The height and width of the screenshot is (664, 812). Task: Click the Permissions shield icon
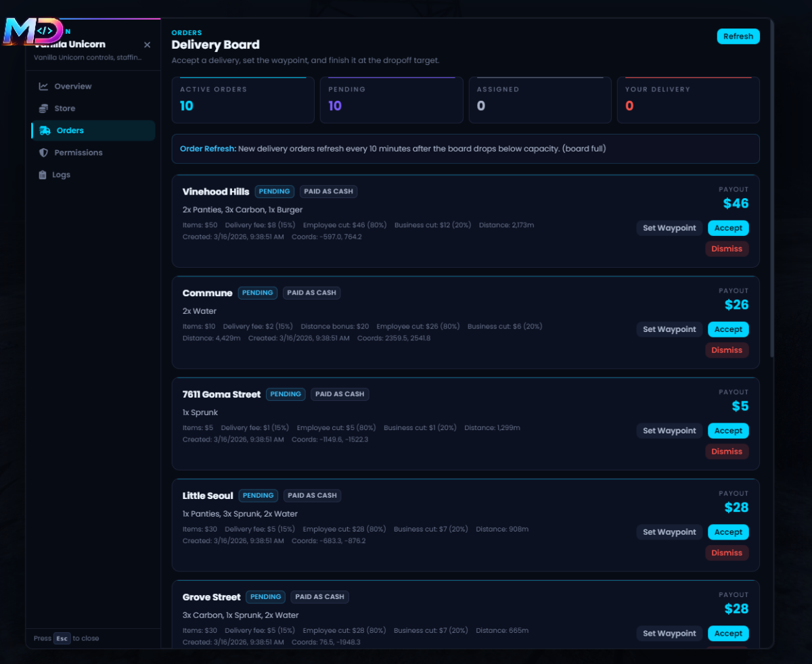43,153
